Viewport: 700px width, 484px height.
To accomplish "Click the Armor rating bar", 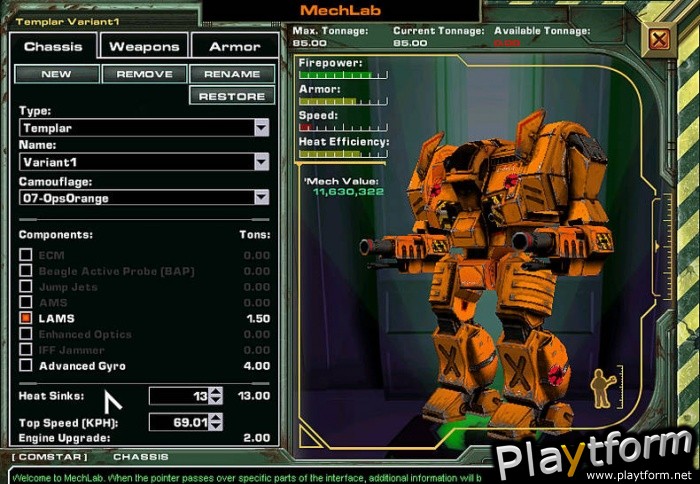I will pos(343,101).
